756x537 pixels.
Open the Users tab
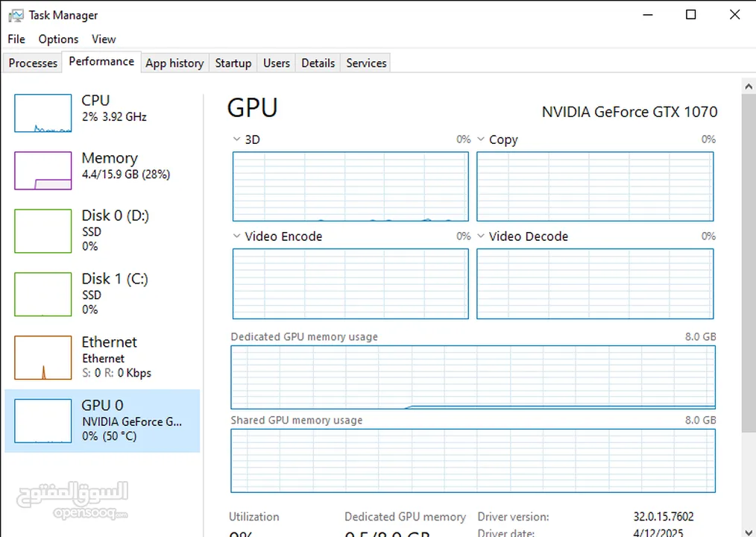(277, 63)
